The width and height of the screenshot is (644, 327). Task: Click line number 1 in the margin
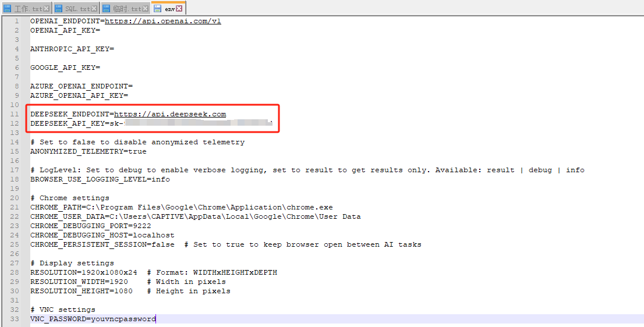pyautogui.click(x=16, y=21)
